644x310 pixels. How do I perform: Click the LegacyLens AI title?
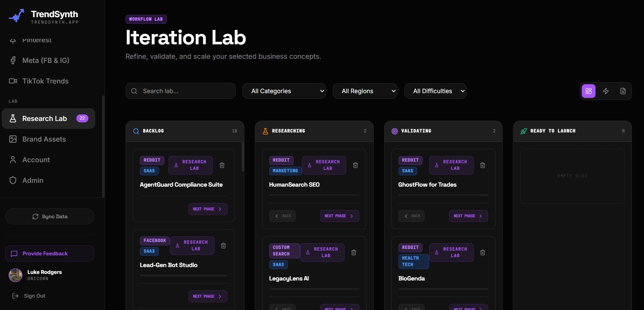[x=289, y=279]
